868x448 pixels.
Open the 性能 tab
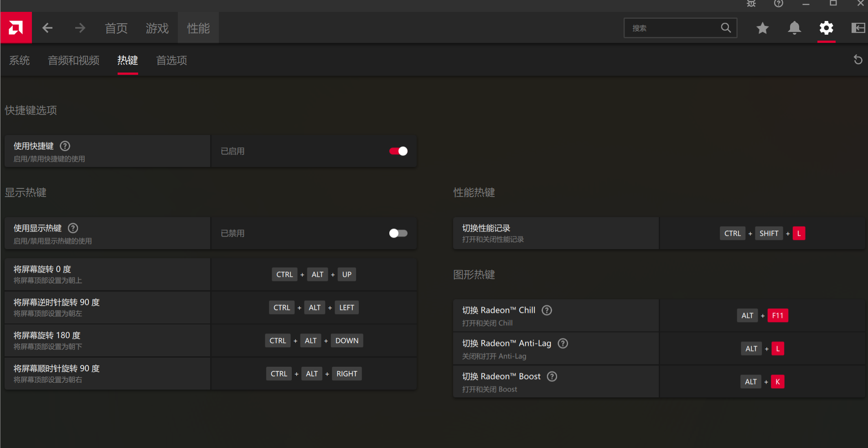tap(198, 28)
